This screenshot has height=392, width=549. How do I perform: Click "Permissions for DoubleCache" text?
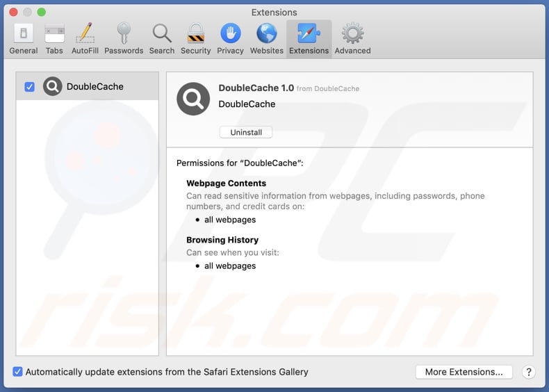tap(240, 163)
